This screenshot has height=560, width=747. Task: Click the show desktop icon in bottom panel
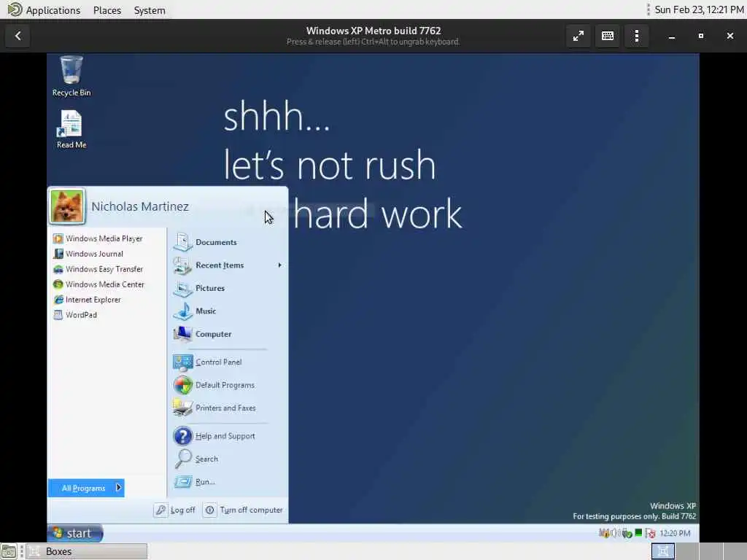(9, 551)
